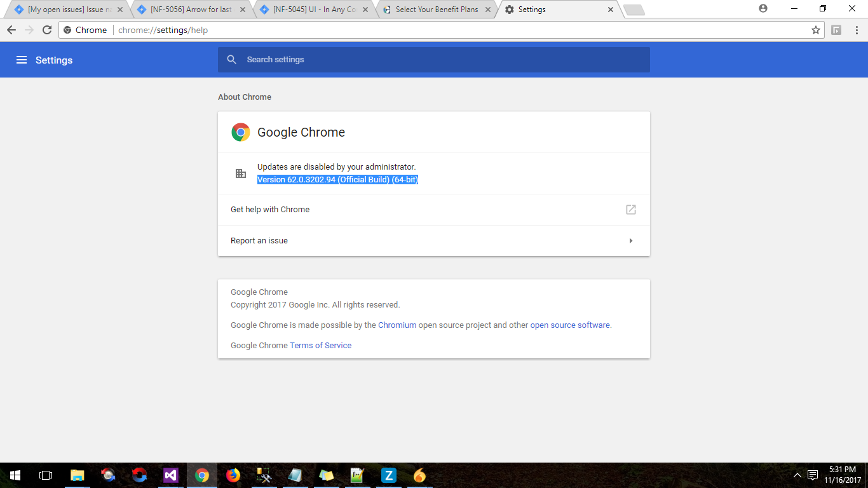
Task: Click the reload page button
Action: (x=47, y=30)
